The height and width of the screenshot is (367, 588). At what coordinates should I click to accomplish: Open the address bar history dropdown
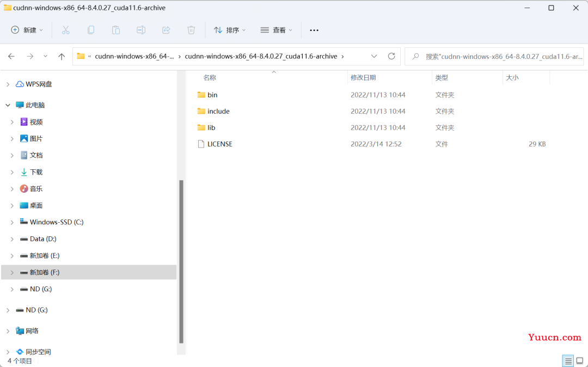[x=374, y=56]
